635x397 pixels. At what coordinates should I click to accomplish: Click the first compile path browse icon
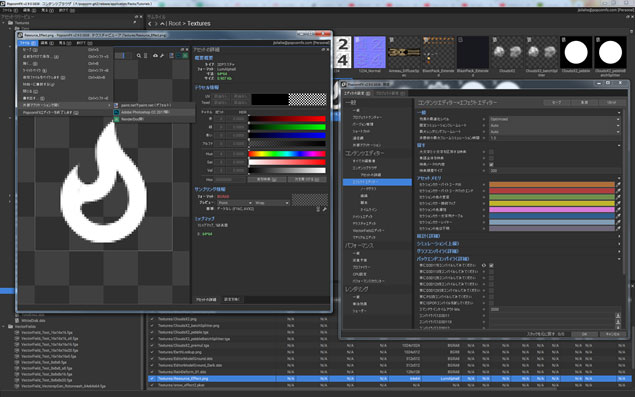[x=618, y=316]
